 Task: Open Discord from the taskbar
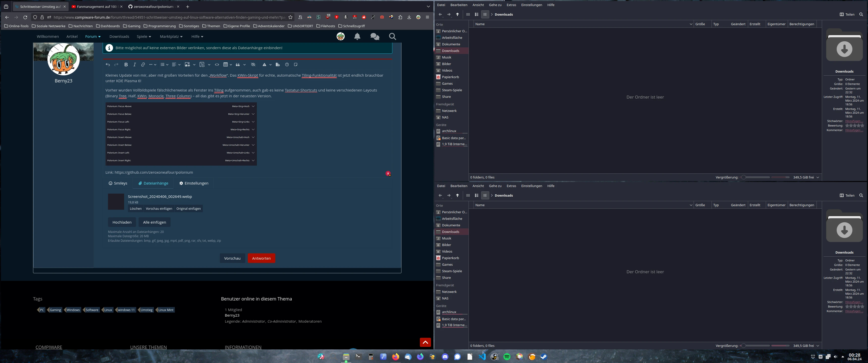[x=445, y=357]
